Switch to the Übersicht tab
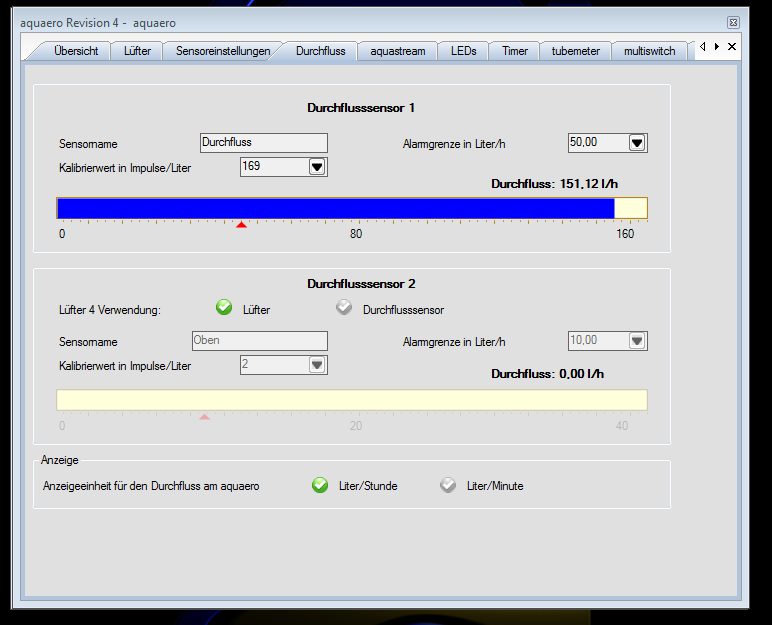 click(x=76, y=51)
